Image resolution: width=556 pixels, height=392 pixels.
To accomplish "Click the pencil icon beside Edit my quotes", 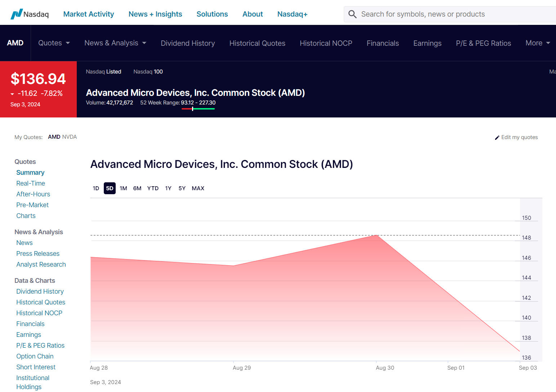I will pos(497,138).
